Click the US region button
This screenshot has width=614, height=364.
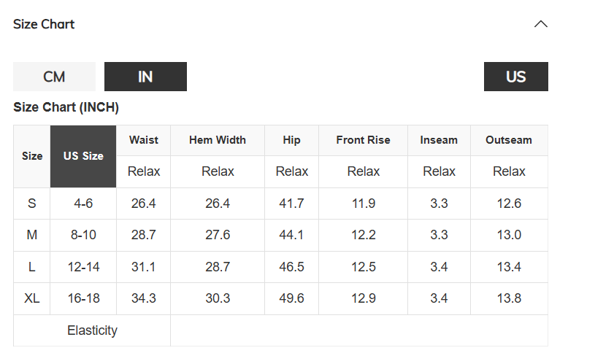(515, 77)
